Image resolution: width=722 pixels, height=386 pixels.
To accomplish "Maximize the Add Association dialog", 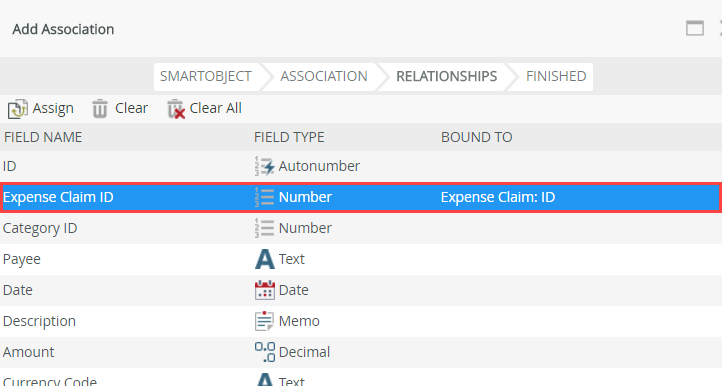I will click(695, 29).
